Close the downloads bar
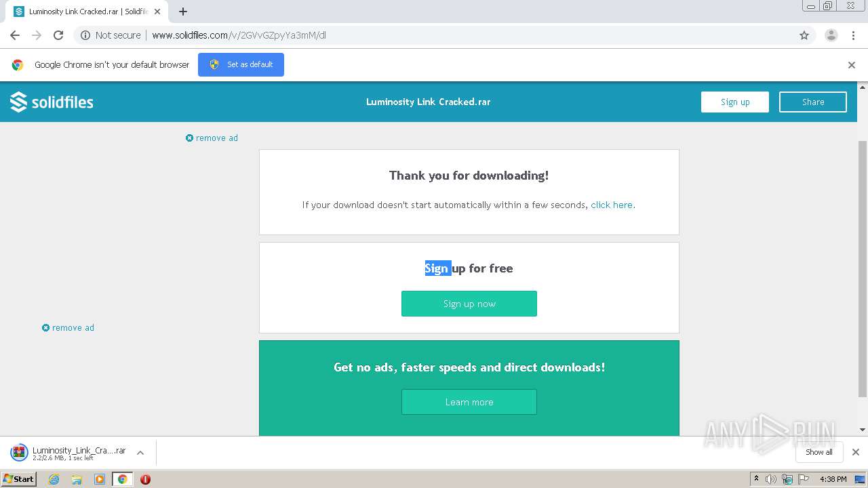 click(856, 452)
